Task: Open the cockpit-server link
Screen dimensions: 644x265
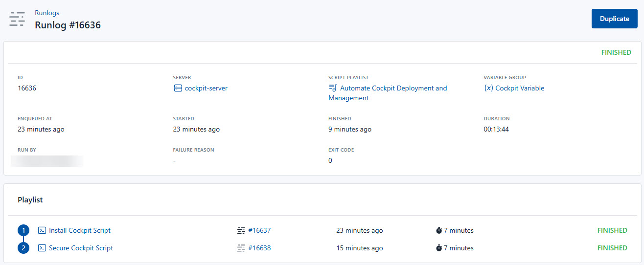Action: (206, 88)
